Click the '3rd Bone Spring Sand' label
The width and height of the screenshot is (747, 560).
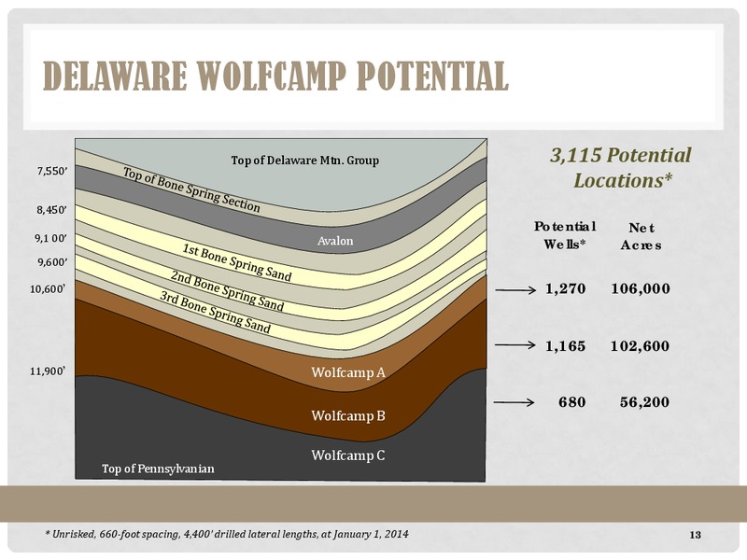tap(215, 312)
